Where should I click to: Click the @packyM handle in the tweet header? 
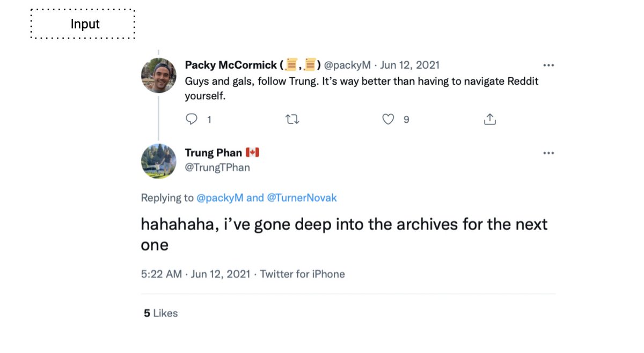click(347, 65)
